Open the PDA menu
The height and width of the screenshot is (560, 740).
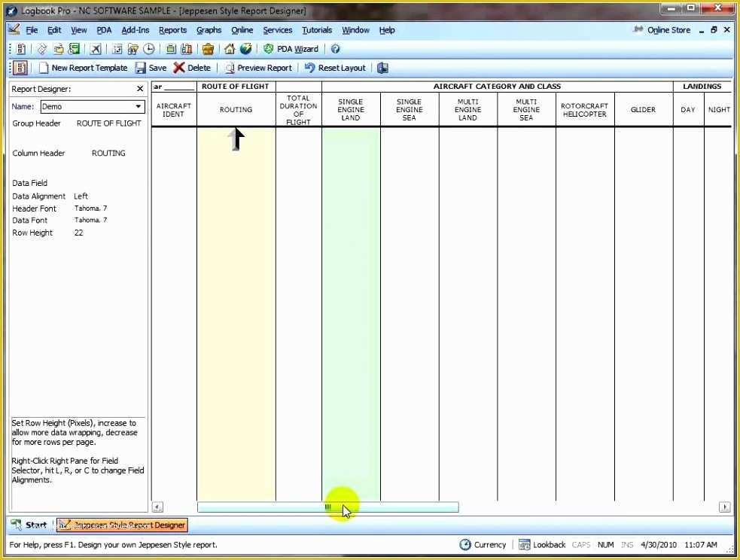pyautogui.click(x=104, y=29)
